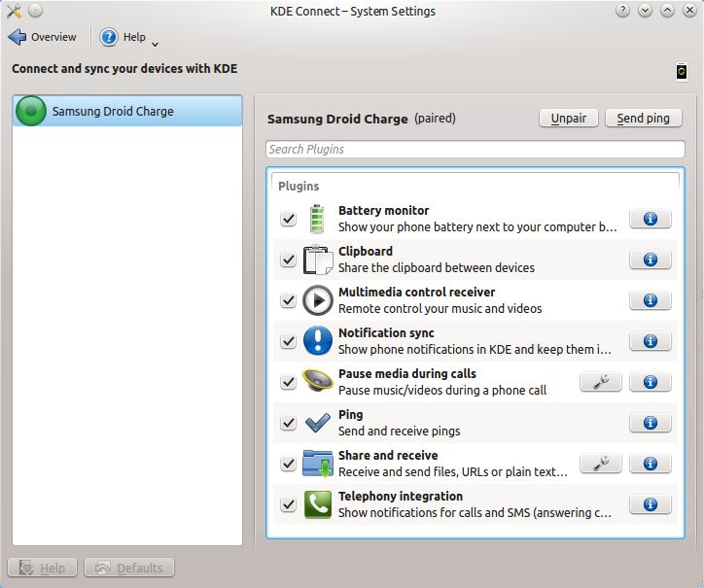Expand the Help toolbar dropdown arrow
704x588 pixels.
point(155,45)
